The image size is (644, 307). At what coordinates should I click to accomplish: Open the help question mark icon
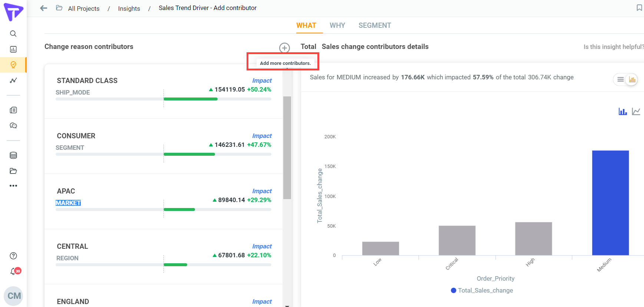pyautogui.click(x=13, y=256)
